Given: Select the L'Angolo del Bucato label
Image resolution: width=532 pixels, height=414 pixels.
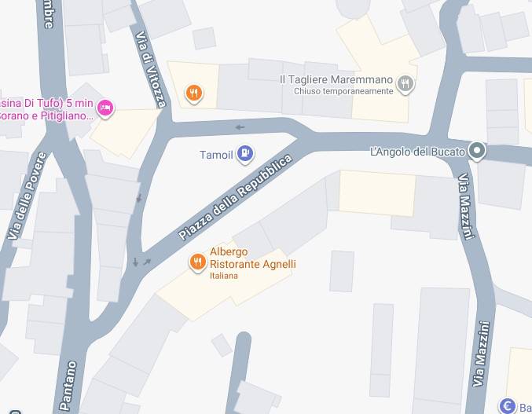Looking at the screenshot, I should coord(417,152).
